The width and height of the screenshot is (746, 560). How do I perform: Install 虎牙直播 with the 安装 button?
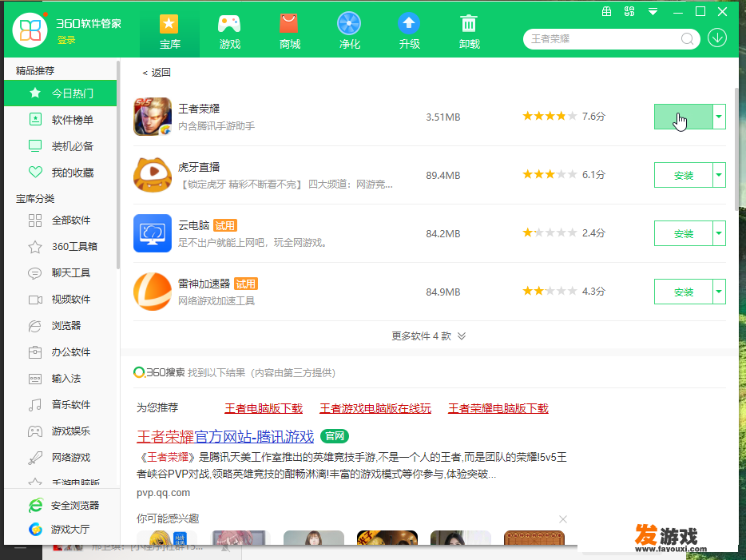click(x=683, y=175)
